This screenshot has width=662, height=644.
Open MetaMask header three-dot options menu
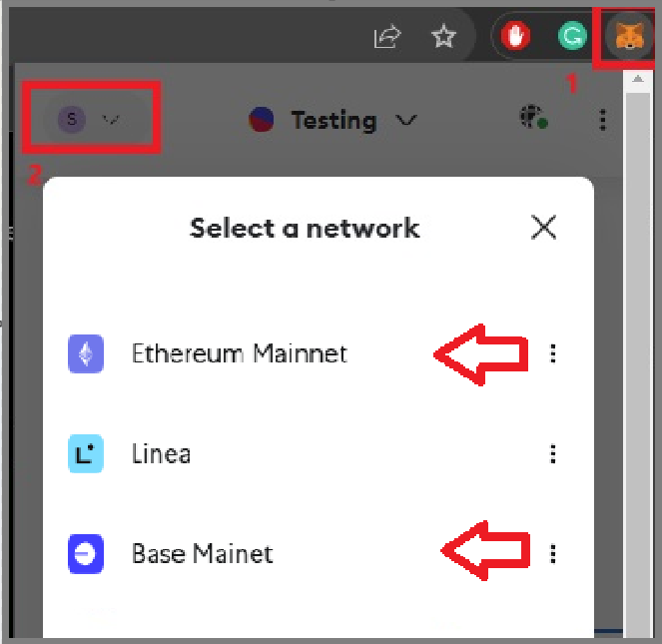point(603,120)
